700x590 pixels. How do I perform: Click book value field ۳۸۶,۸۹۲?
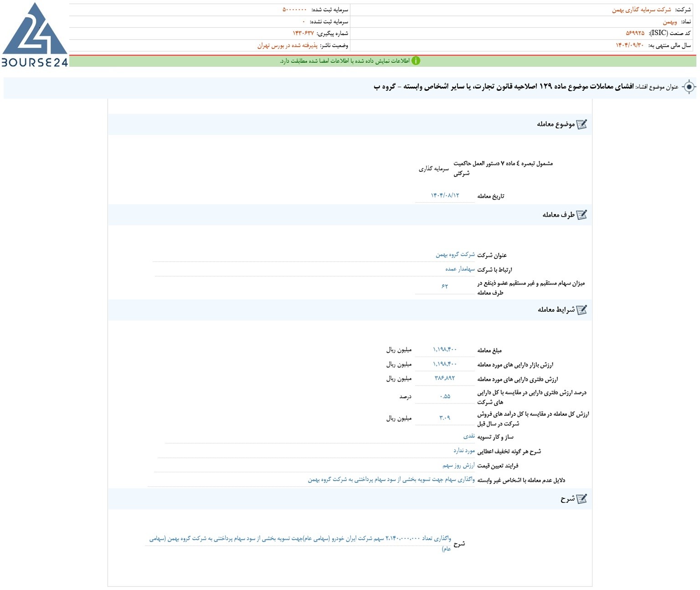(x=445, y=378)
